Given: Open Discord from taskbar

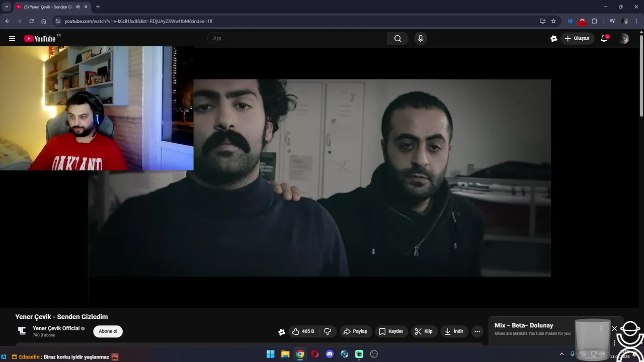Looking at the screenshot, I should (x=330, y=354).
